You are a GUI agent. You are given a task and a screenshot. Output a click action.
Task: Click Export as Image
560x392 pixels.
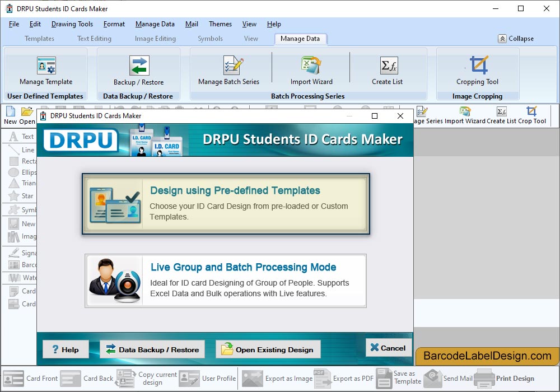(277, 379)
